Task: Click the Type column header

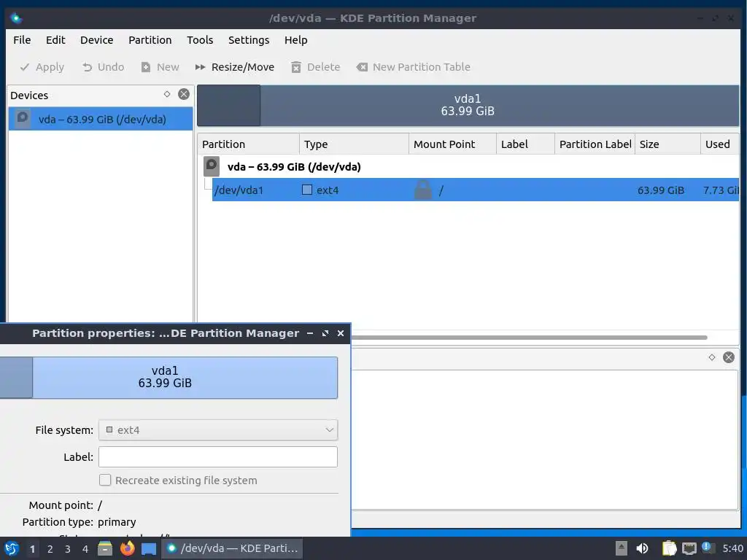Action: point(354,144)
